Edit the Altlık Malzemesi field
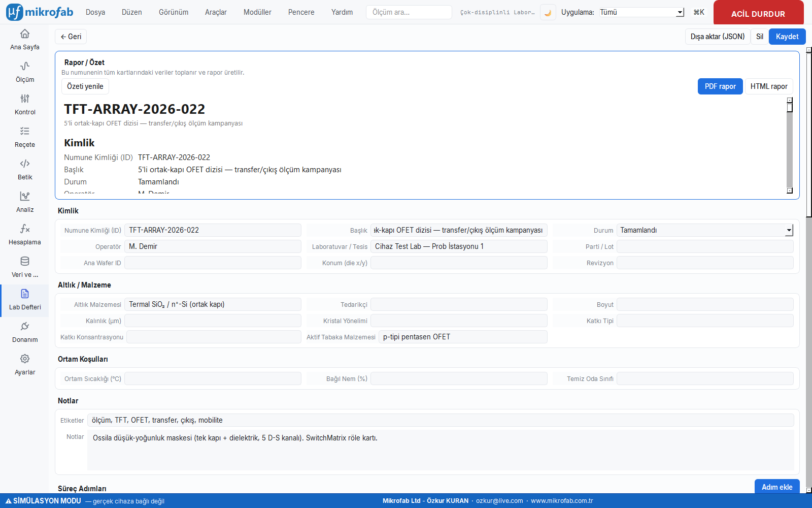The image size is (812, 508). (x=213, y=304)
